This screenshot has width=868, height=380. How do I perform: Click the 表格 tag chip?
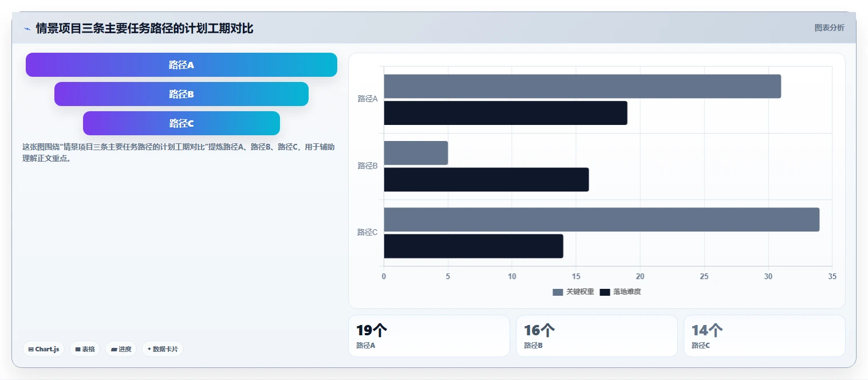pos(85,349)
